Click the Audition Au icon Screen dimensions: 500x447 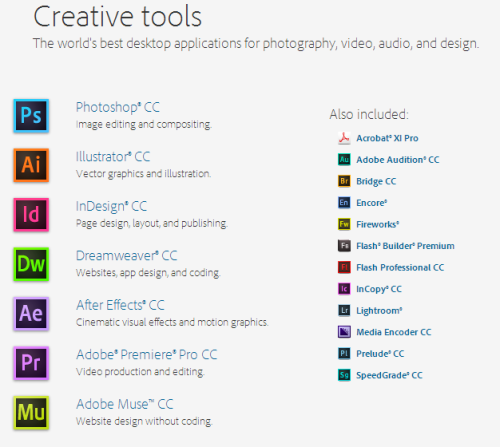pyautogui.click(x=344, y=160)
